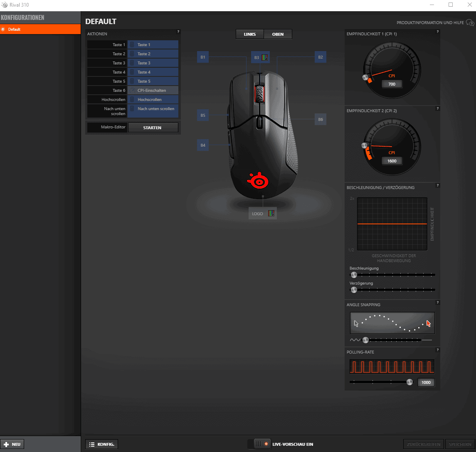Select the B2 button marker
Image resolution: width=476 pixels, height=452 pixels.
(320, 57)
